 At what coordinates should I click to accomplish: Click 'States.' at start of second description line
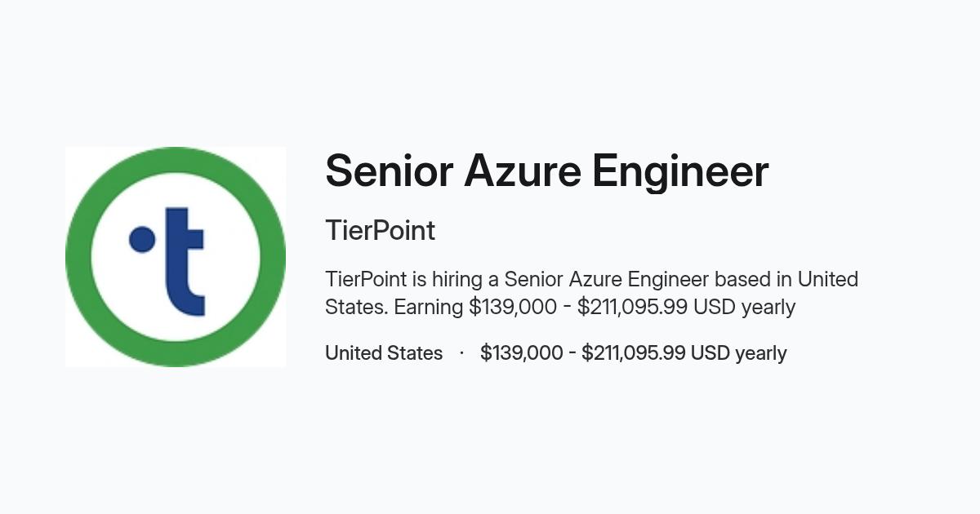pos(357,307)
